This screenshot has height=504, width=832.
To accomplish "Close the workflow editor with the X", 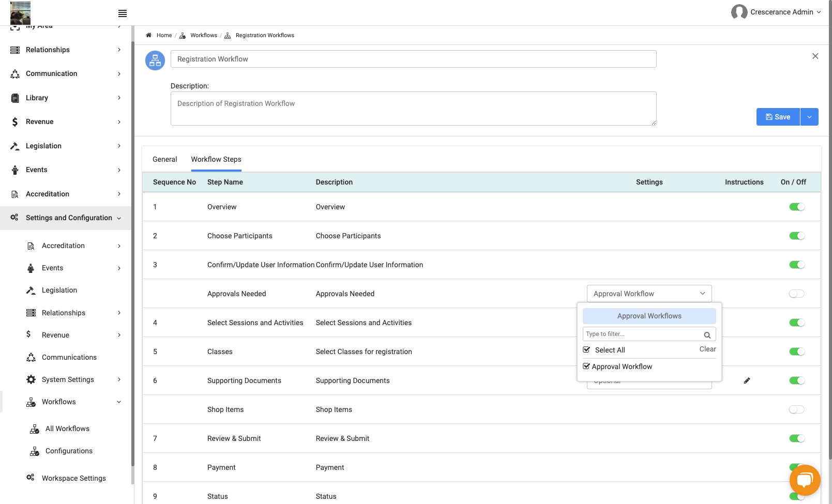I will pyautogui.click(x=815, y=56).
